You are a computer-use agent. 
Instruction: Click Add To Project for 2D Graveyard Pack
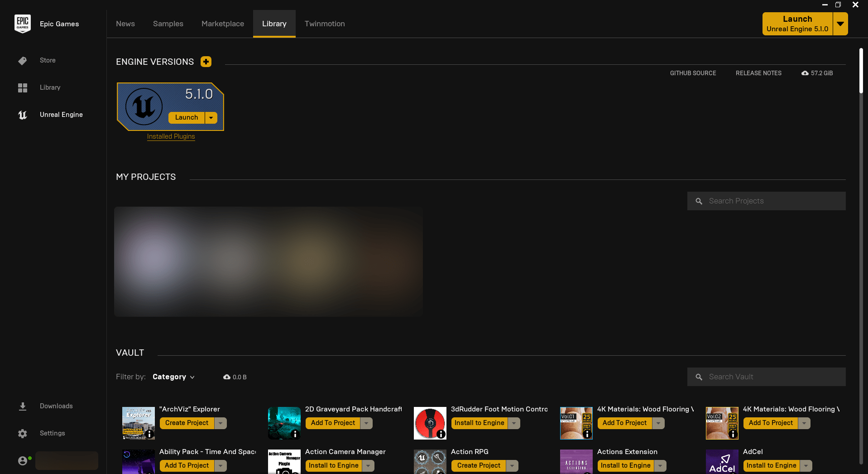[333, 423]
